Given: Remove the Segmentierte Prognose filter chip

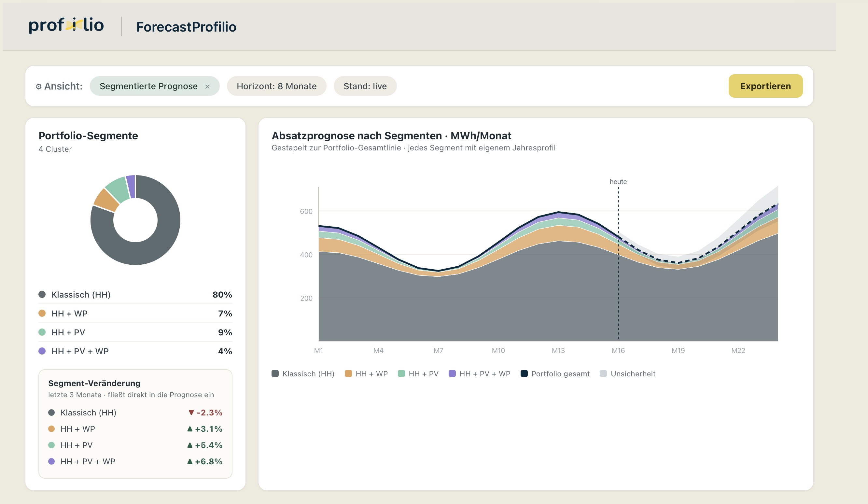Looking at the screenshot, I should pyautogui.click(x=207, y=87).
